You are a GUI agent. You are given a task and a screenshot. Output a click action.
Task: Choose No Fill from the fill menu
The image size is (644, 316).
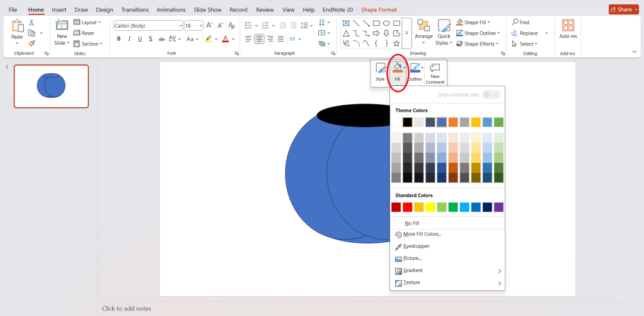click(411, 223)
